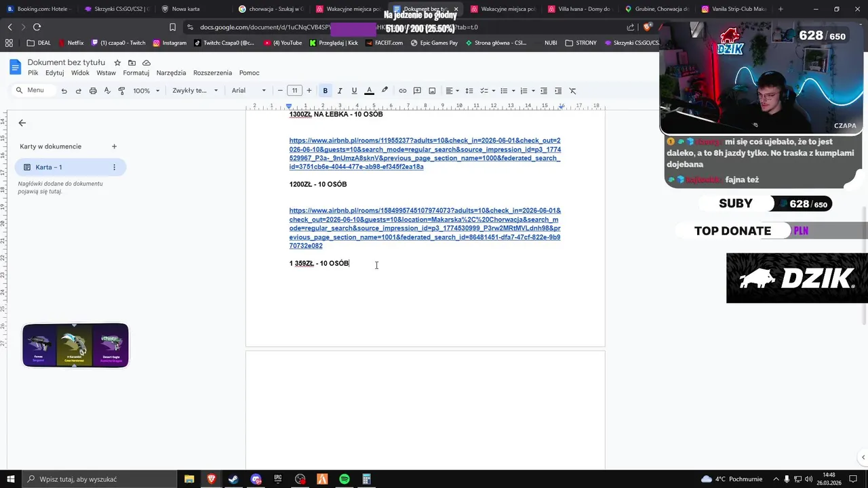The width and height of the screenshot is (868, 488).
Task: Decrease the paragraph indent
Action: point(544,91)
